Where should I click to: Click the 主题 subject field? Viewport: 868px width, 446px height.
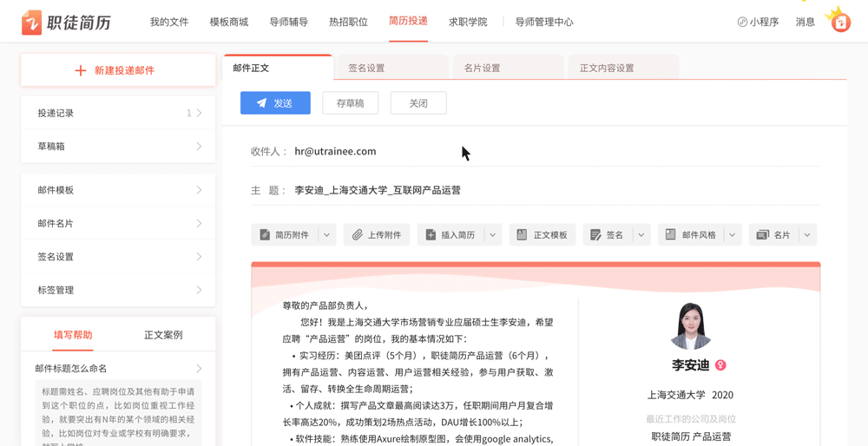(536, 190)
